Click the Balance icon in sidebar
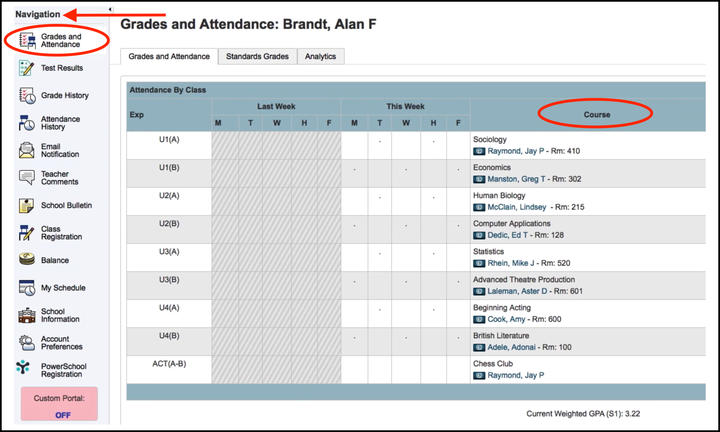720x432 pixels. click(27, 260)
